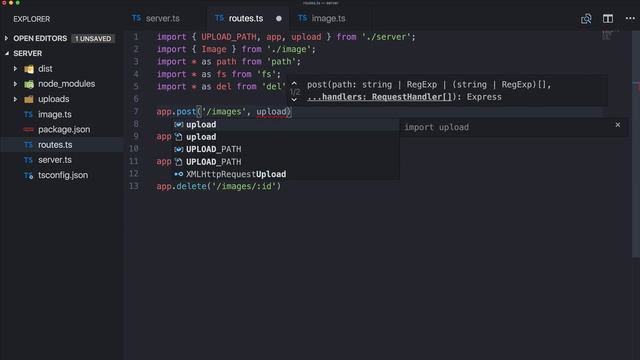Close the import upload details panel
This screenshot has width=640, height=360.
point(618,125)
